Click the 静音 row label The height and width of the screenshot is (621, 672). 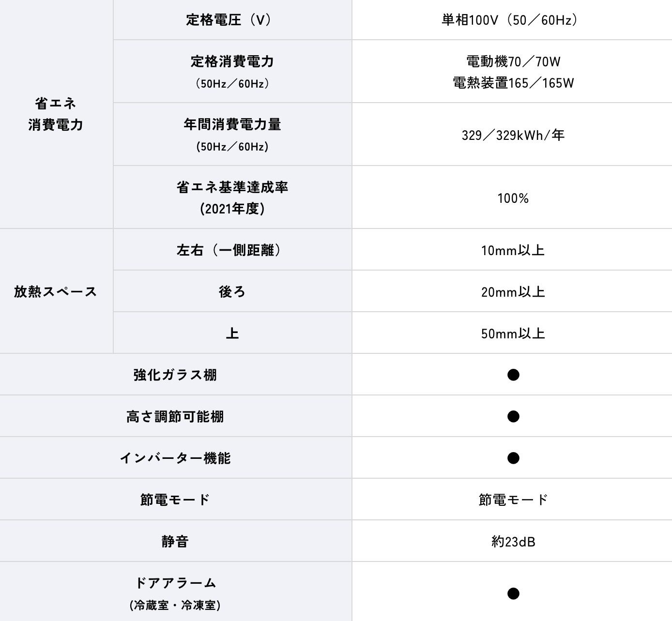[175, 541]
